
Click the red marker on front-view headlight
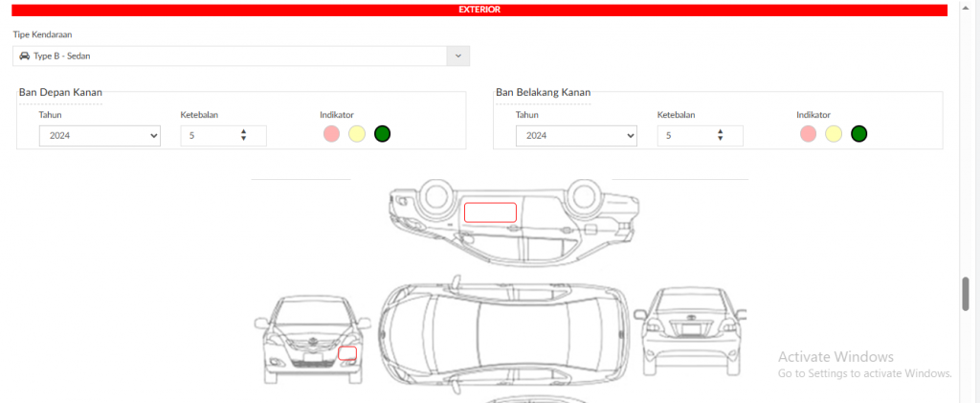(x=347, y=353)
